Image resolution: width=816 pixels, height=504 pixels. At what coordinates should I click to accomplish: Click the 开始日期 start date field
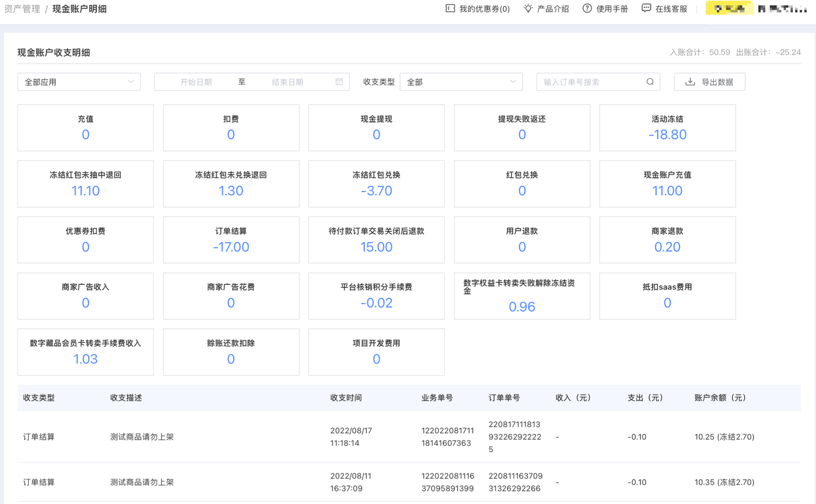(196, 82)
